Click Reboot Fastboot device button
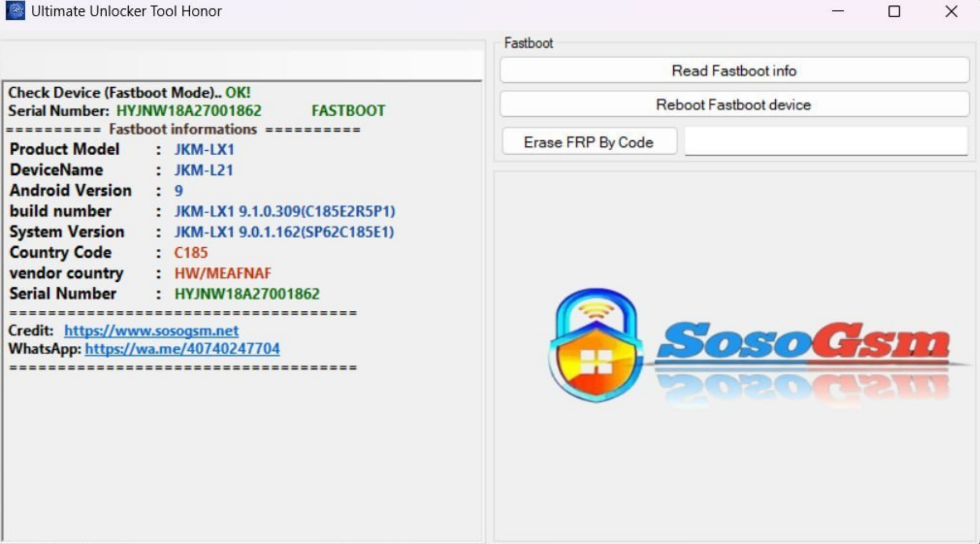 pyautogui.click(x=734, y=104)
